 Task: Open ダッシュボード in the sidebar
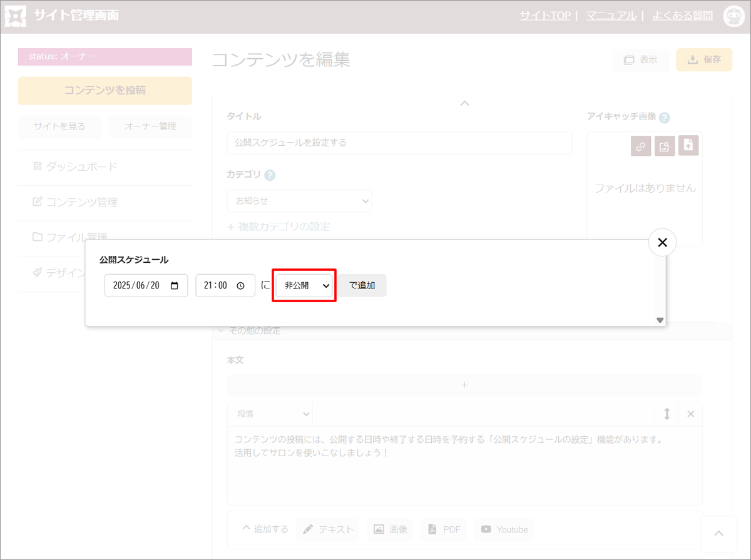click(81, 166)
